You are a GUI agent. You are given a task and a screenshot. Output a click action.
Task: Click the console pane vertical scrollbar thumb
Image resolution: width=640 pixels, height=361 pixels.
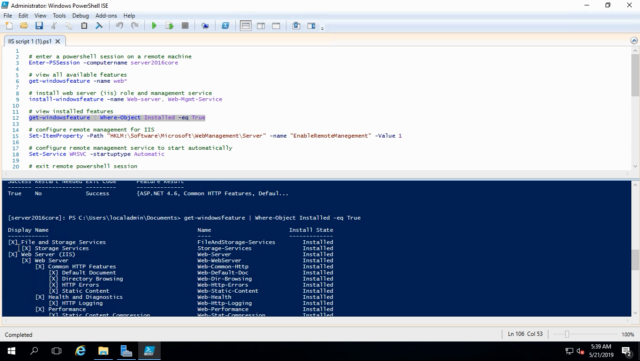click(x=635, y=260)
